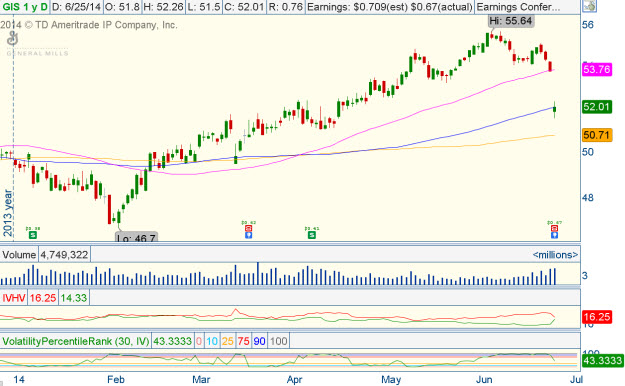Click the VolatilityPercentileRank (30, IV) label

75,341
